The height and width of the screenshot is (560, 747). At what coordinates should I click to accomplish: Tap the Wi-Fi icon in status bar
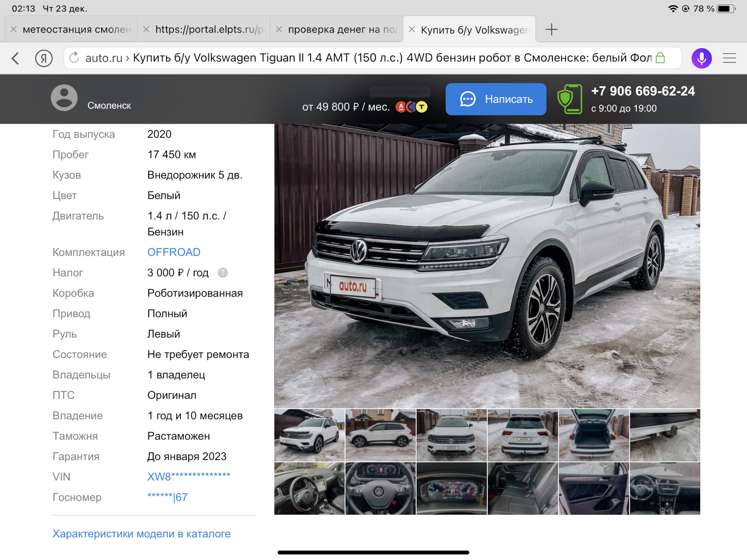673,9
